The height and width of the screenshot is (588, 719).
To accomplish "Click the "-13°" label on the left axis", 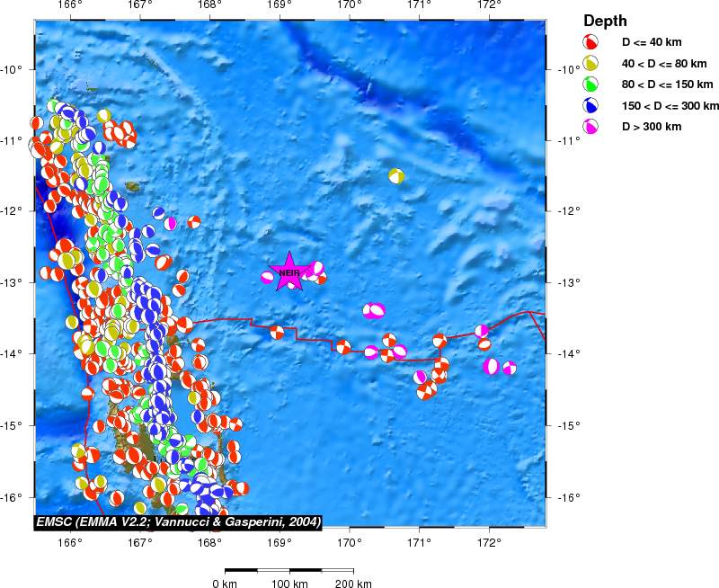I will point(12,282).
